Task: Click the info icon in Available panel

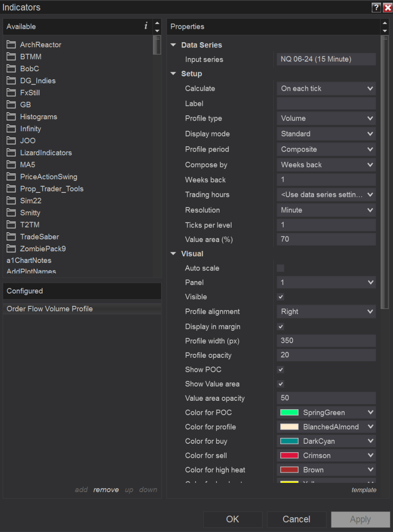Action: point(146,26)
